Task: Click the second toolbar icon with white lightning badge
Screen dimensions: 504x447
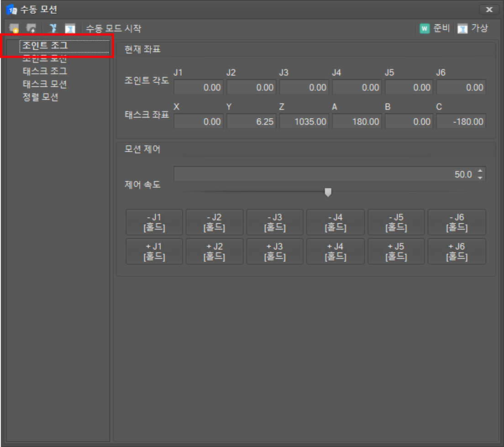Action: tap(31, 28)
